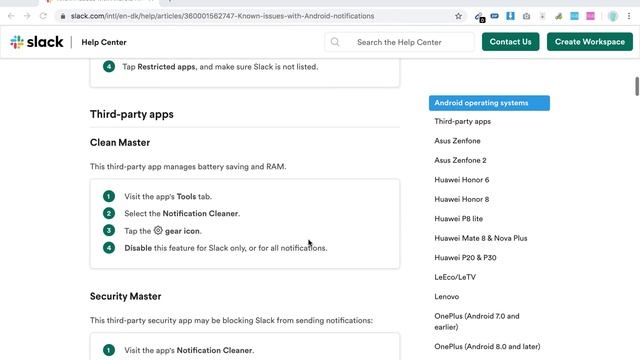
Task: Click the page vertical scrollbar thumb
Action: (x=637, y=86)
